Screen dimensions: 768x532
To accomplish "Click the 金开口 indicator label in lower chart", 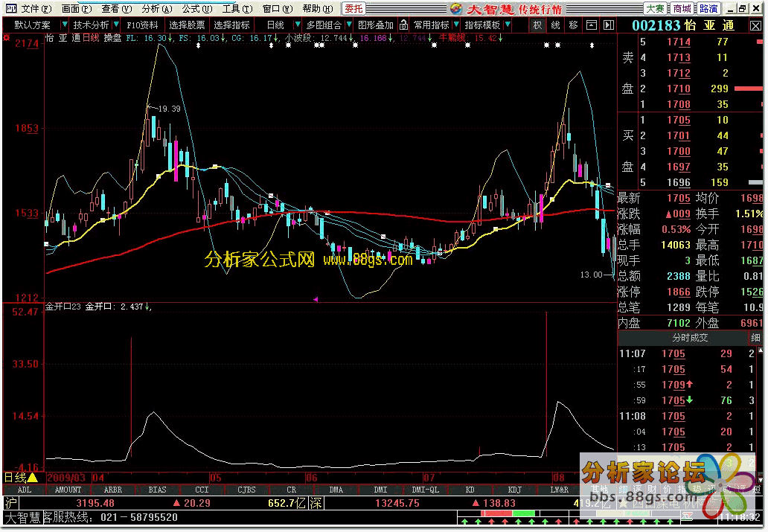I will (98, 307).
